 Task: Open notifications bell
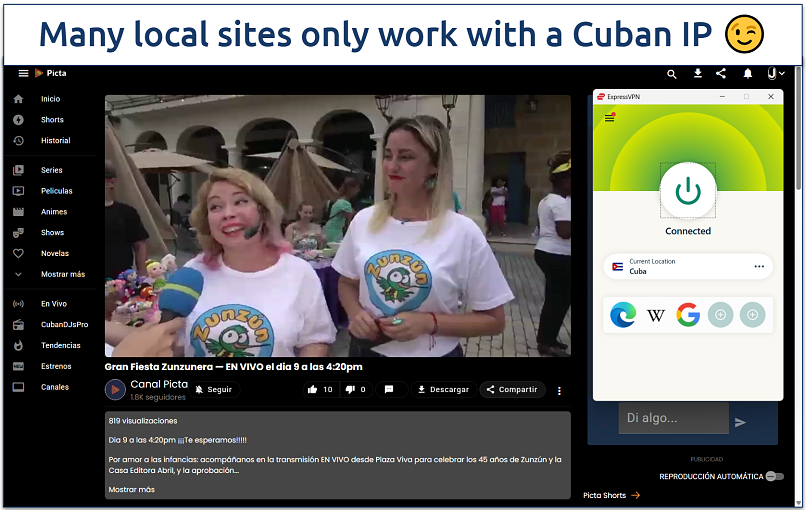(747, 74)
